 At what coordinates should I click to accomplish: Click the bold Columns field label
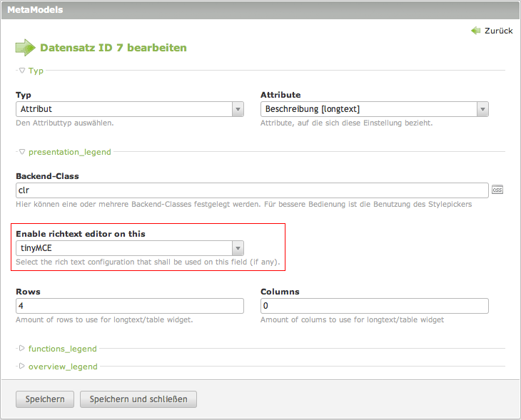tap(280, 292)
